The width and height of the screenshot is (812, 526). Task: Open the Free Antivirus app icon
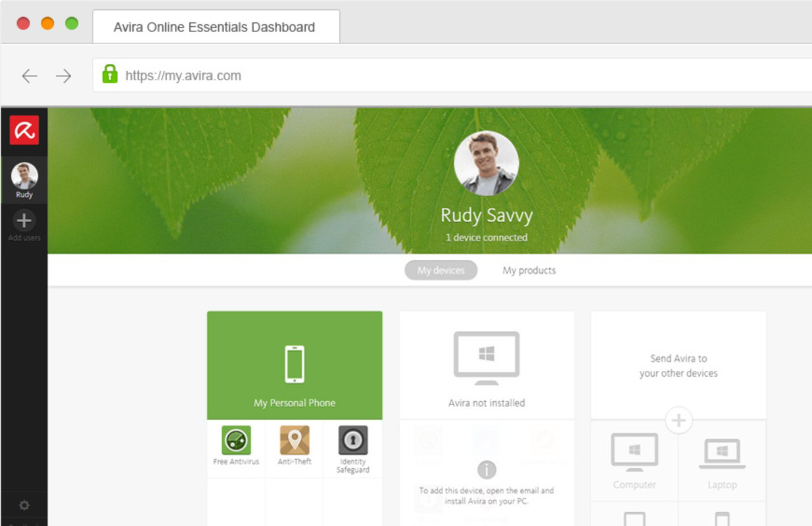pyautogui.click(x=236, y=441)
